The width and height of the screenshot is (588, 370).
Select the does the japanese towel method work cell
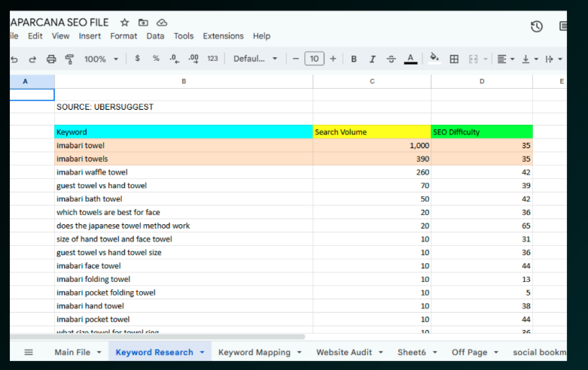(184, 226)
